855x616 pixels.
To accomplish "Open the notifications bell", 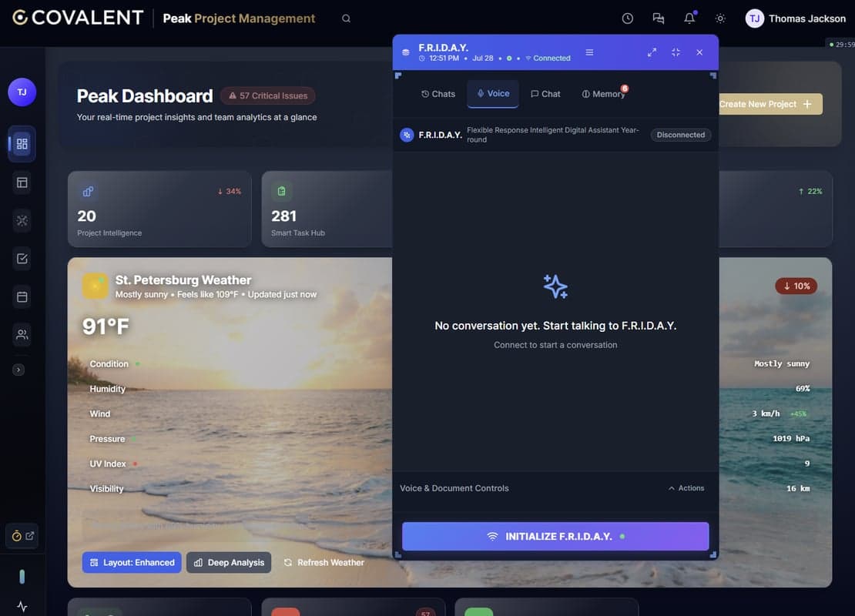I will pos(689,18).
